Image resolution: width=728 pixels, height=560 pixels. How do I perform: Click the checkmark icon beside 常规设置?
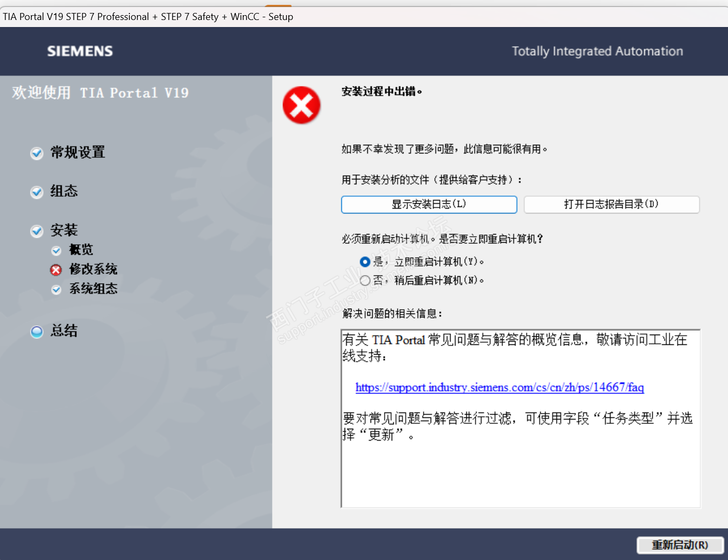coord(37,154)
